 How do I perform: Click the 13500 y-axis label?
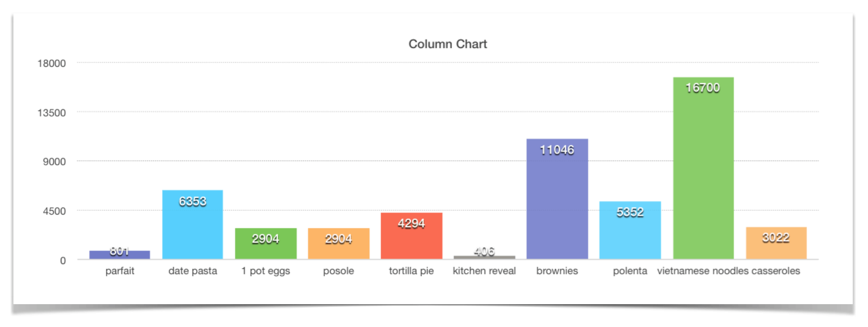tap(52, 113)
